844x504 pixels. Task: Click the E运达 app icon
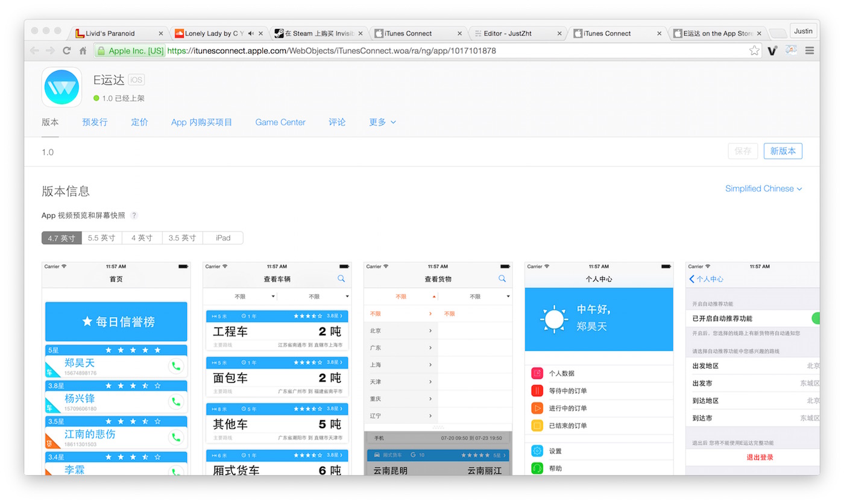tap(61, 87)
